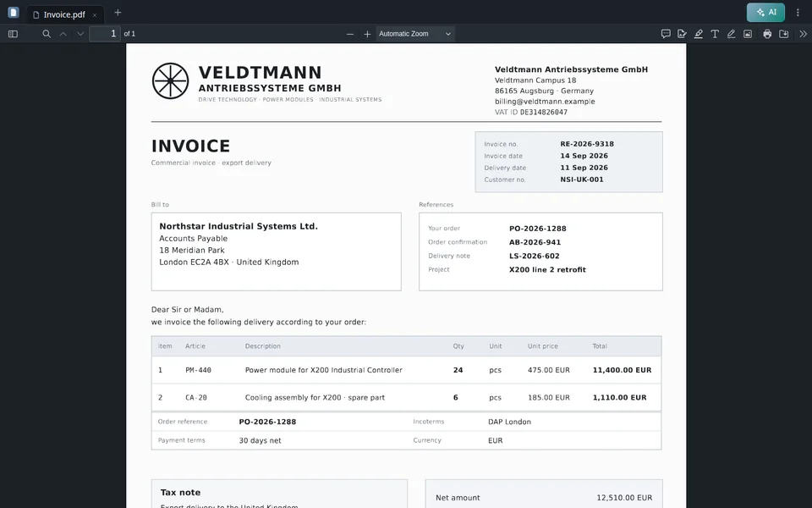
Task: Toggle the sidebar panel
Action: (13, 34)
